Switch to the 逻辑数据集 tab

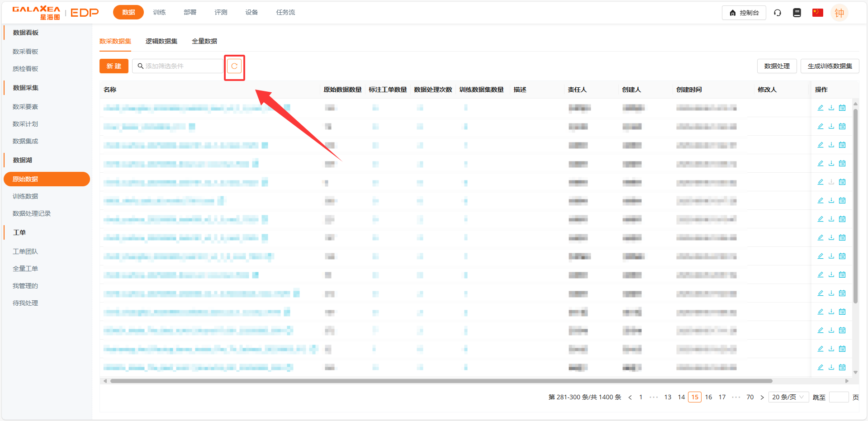coord(161,41)
